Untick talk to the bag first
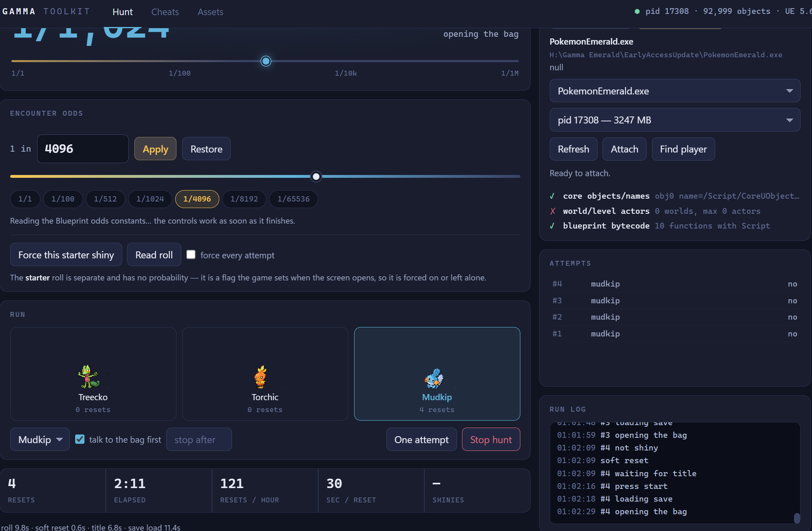The height and width of the screenshot is (531, 812). (80, 439)
